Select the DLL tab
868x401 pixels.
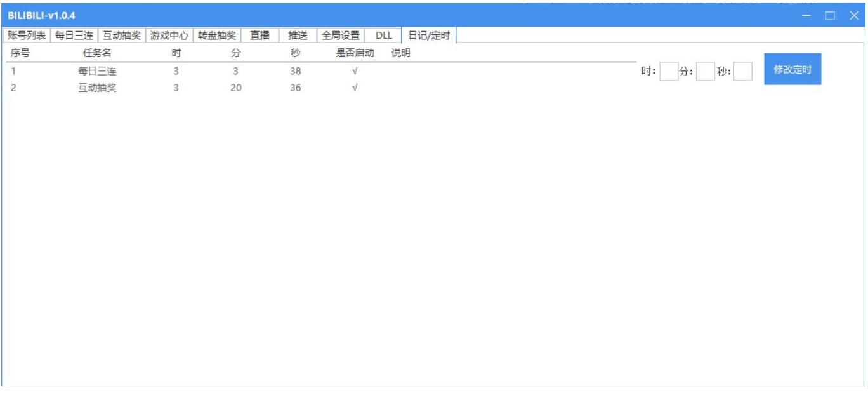(x=384, y=36)
